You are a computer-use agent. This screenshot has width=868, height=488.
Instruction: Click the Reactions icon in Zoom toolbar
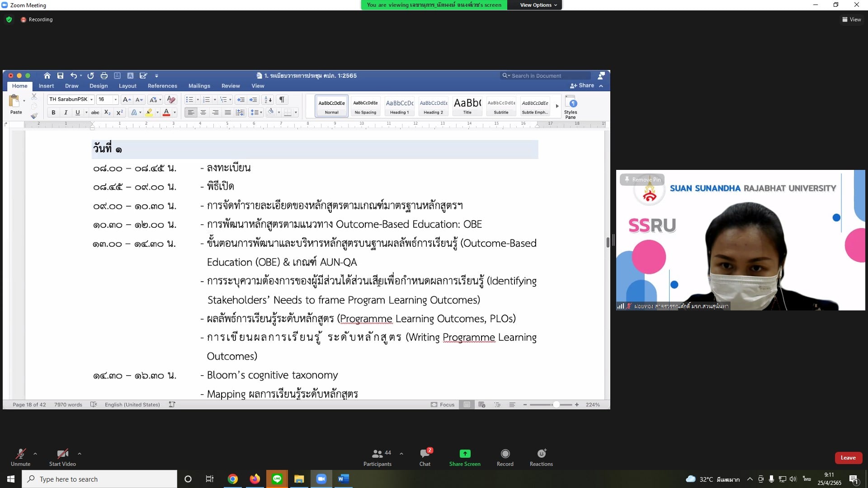(541, 454)
